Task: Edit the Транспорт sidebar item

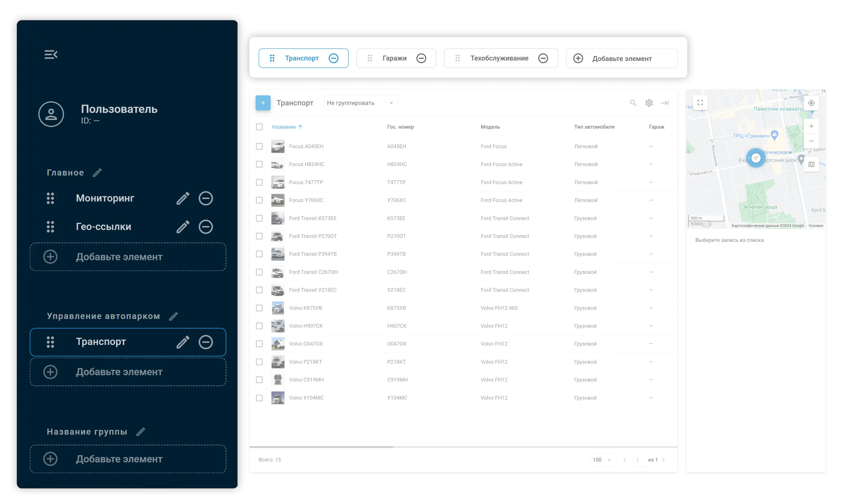Action: point(183,342)
